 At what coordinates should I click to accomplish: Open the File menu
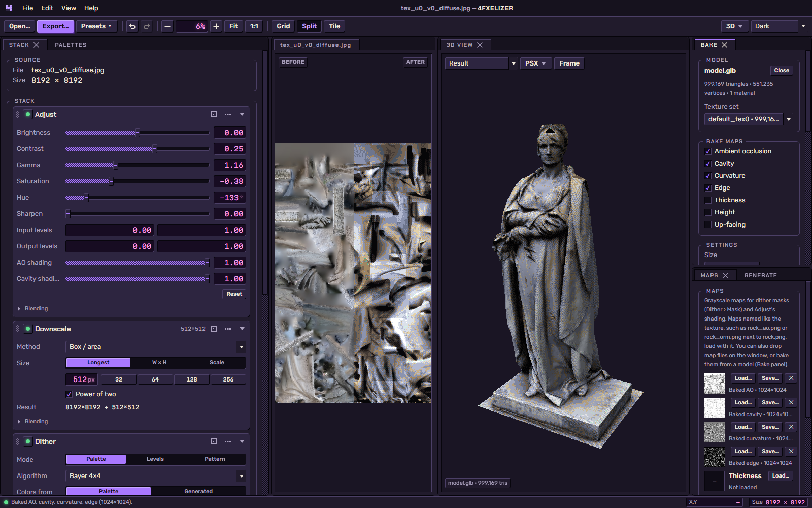(x=28, y=8)
